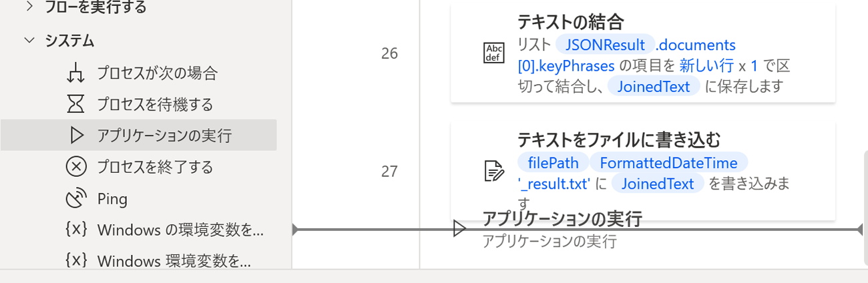The width and height of the screenshot is (868, 283).
Task: Click the FormattedDateTime variable token
Action: 668,163
